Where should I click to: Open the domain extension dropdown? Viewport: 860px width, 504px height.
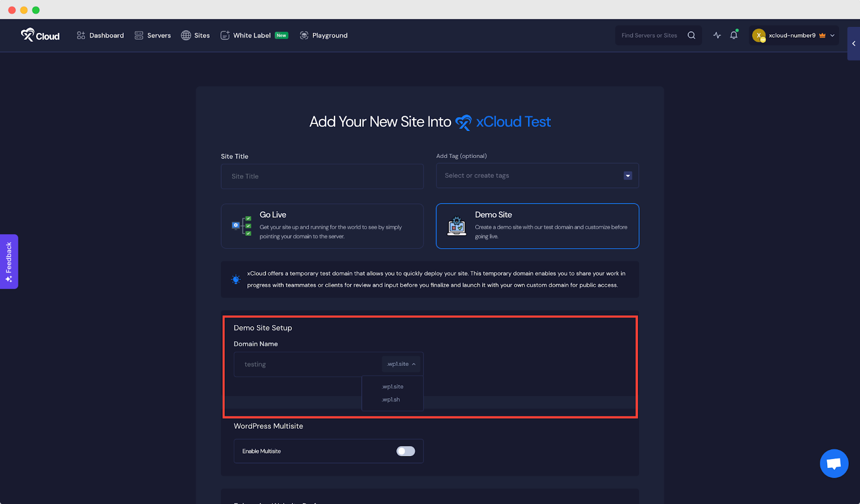click(x=401, y=364)
